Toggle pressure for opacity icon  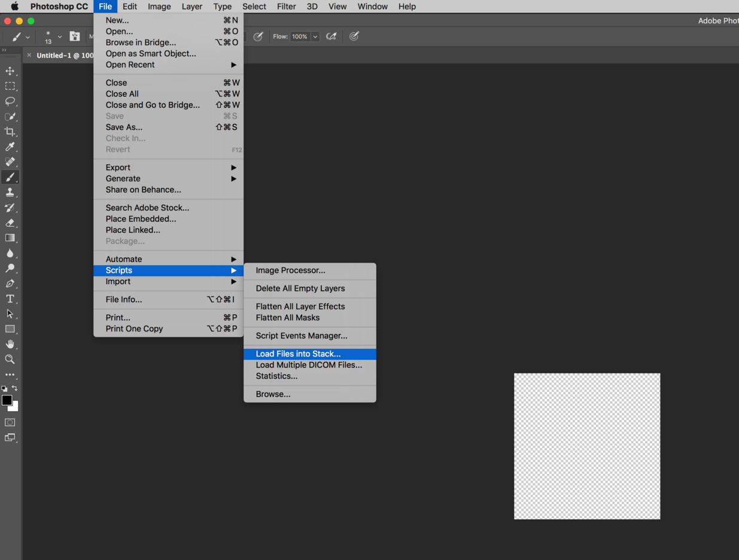[x=259, y=36]
